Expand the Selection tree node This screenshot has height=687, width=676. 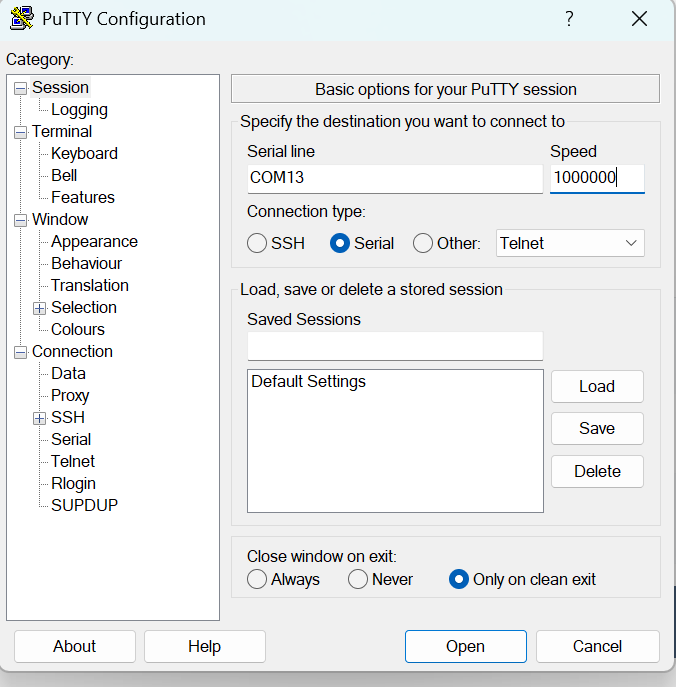40,308
